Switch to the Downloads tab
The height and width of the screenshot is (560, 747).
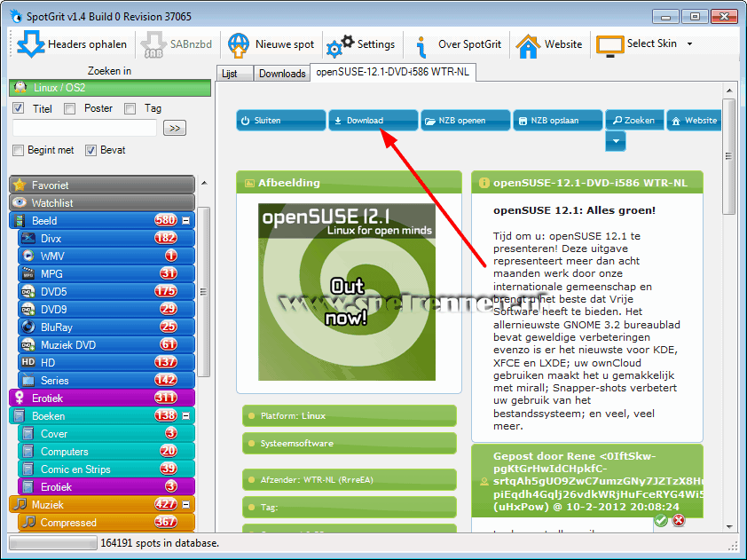coord(282,74)
